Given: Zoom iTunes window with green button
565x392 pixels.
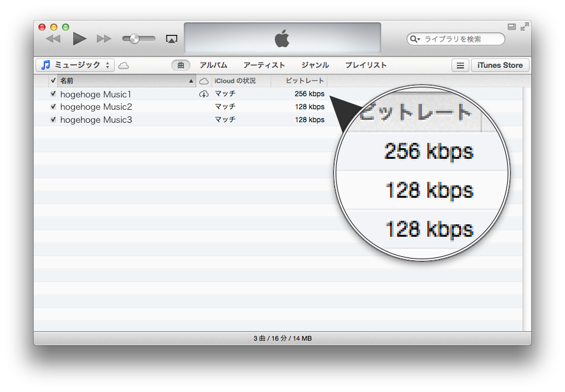Looking at the screenshot, I should pyautogui.click(x=66, y=27).
